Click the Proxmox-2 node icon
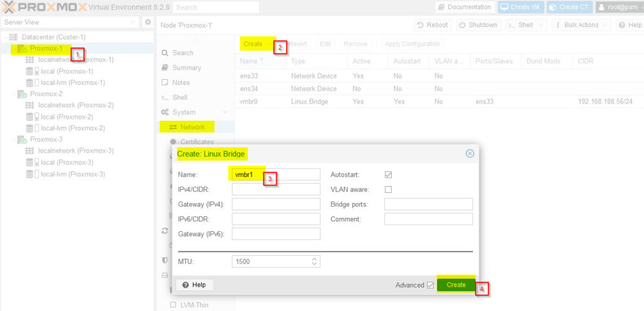 click(23, 94)
